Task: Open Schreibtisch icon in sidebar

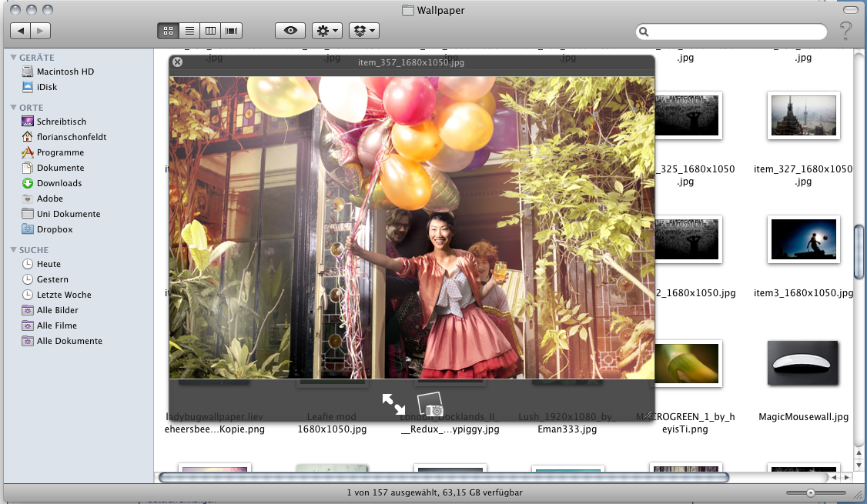Action: tap(28, 121)
